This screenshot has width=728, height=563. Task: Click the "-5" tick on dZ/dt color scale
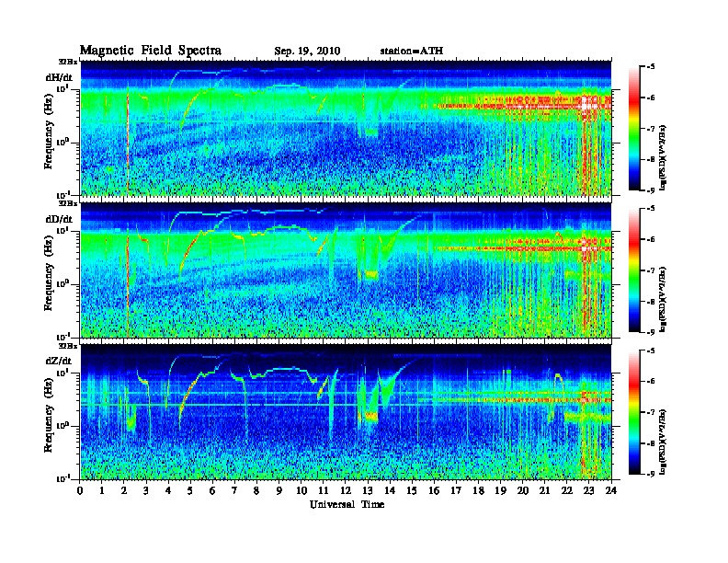point(651,350)
